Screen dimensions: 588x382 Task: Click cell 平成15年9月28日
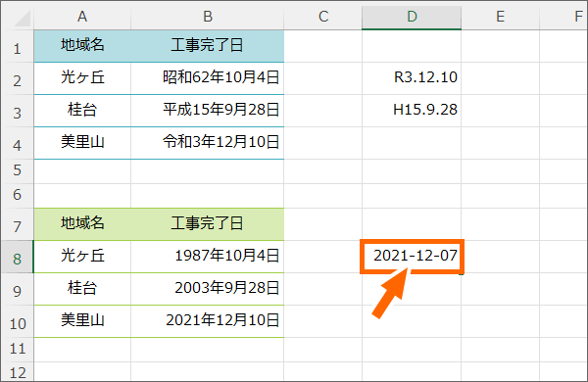pyautogui.click(x=208, y=111)
